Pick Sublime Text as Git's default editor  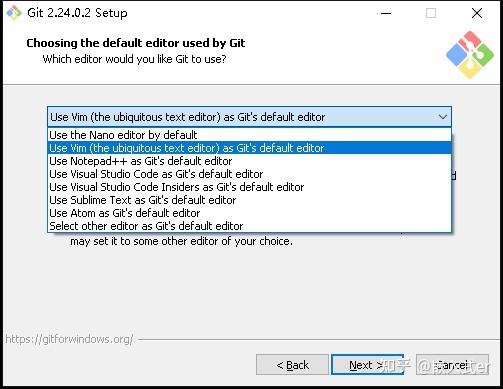pyautogui.click(x=249, y=200)
